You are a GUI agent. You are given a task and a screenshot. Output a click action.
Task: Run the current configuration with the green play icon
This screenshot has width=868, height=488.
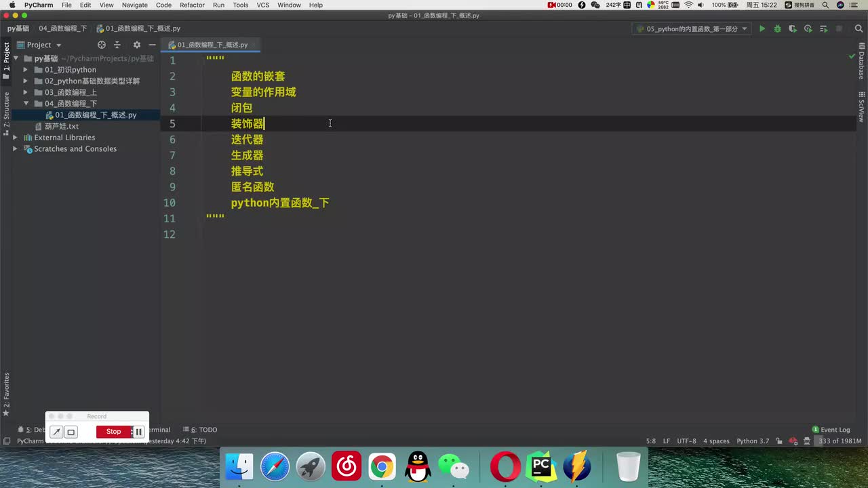[x=762, y=29]
